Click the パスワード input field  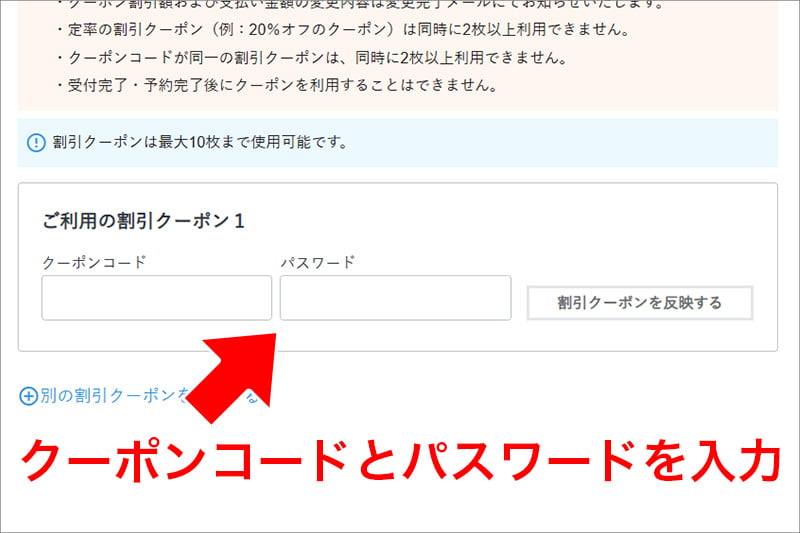tap(395, 298)
